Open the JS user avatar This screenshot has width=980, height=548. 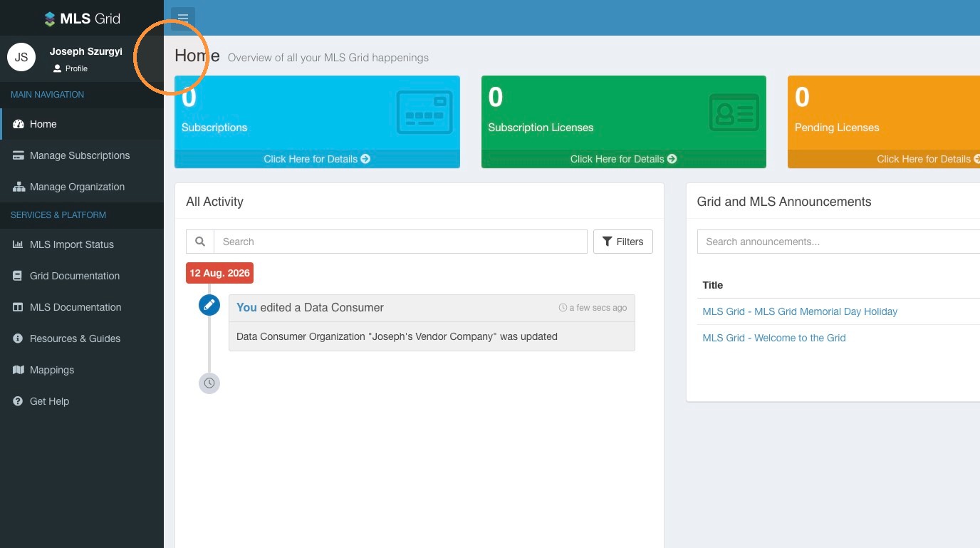(21, 57)
